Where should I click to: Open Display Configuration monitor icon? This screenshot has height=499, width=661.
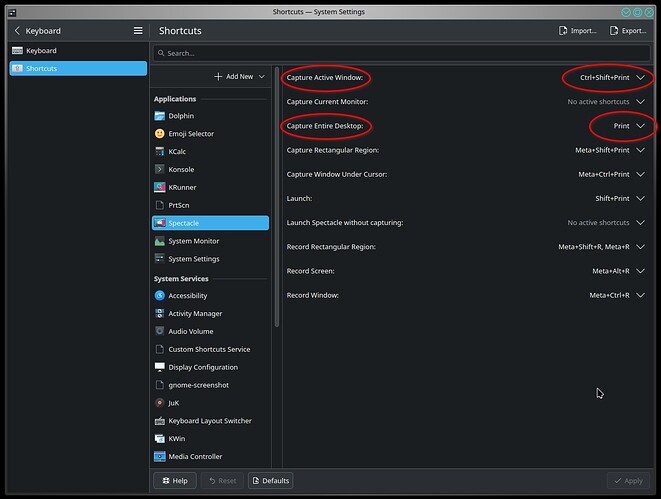159,367
